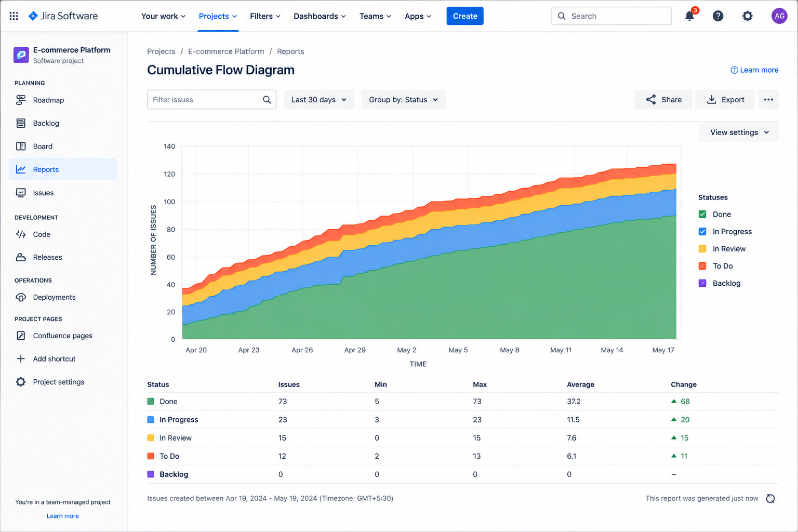Open the Filters dropdown
Screen dimensions: 798x532
click(265, 16)
